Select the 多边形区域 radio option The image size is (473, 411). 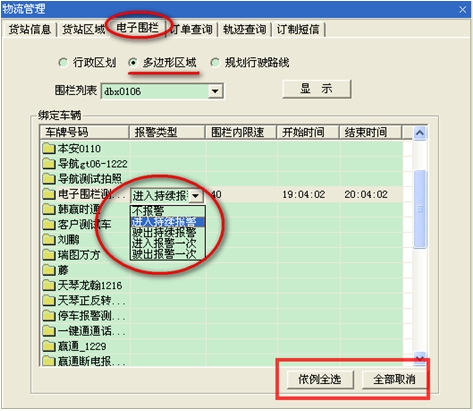[133, 62]
